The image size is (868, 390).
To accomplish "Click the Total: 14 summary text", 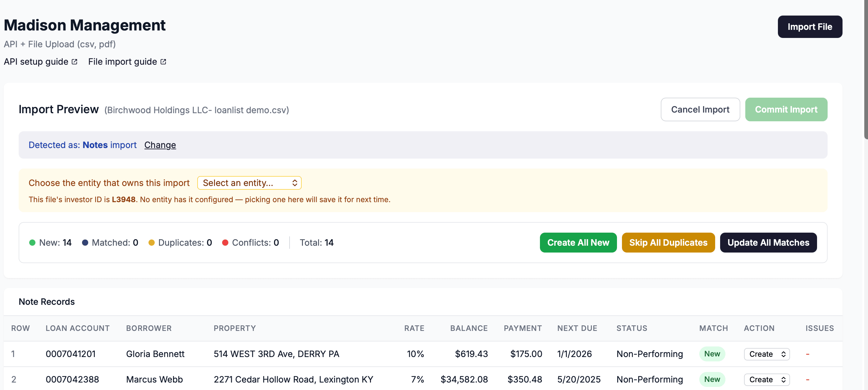I will coord(316,243).
